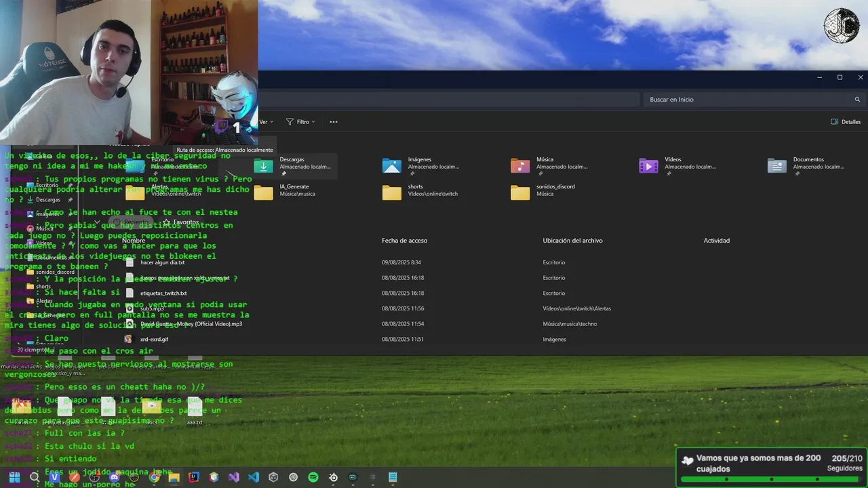868x488 pixels.
Task: Toggle the Detalles details pane
Action: 846,122
